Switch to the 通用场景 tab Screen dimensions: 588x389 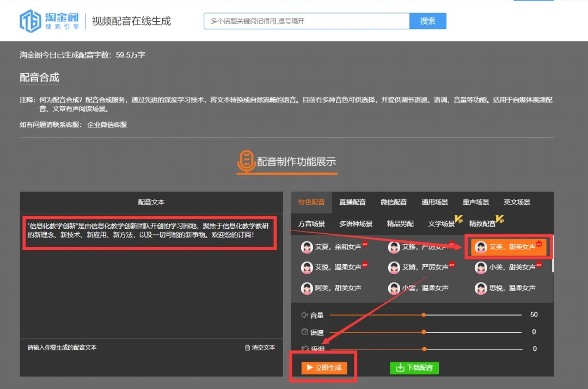tap(434, 202)
